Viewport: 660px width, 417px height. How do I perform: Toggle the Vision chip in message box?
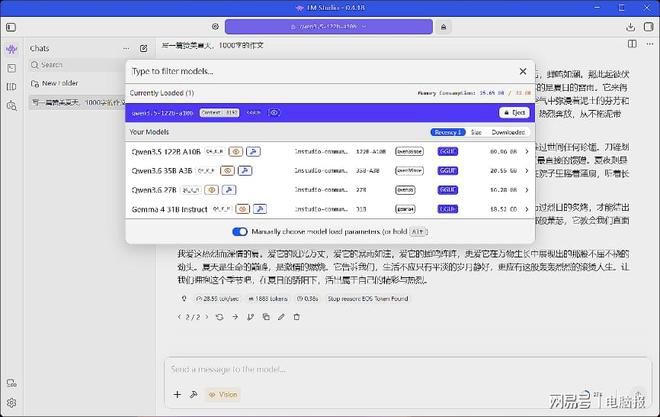tap(223, 394)
